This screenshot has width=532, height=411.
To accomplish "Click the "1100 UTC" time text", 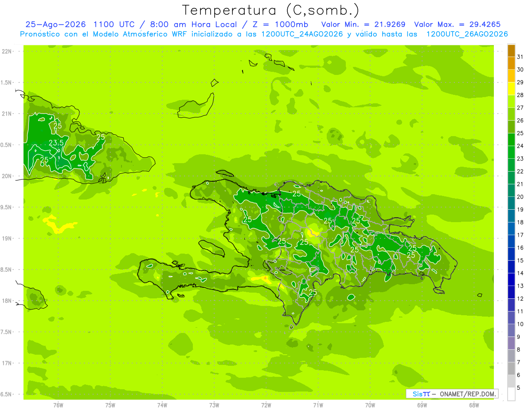I will click(x=114, y=24).
